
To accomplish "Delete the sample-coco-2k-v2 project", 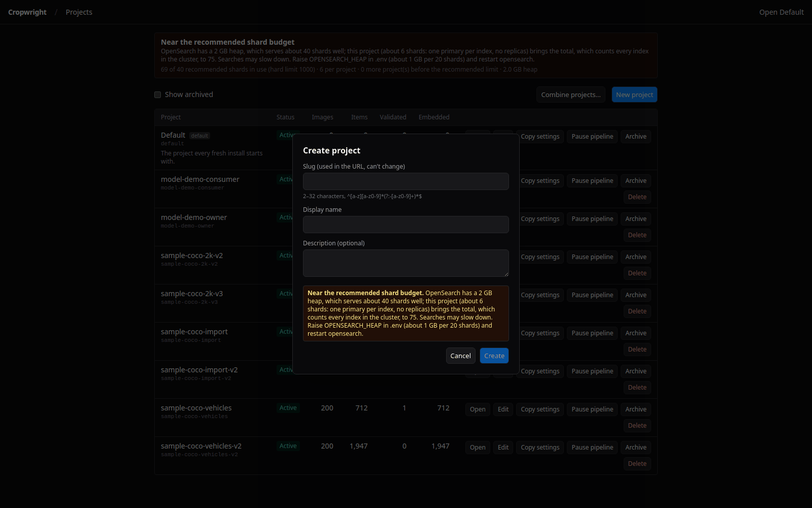I will (637, 273).
